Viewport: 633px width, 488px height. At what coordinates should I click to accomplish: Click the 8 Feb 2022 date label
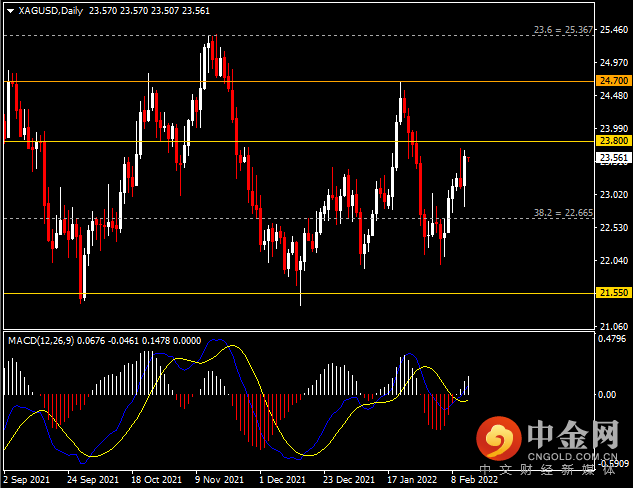475,480
